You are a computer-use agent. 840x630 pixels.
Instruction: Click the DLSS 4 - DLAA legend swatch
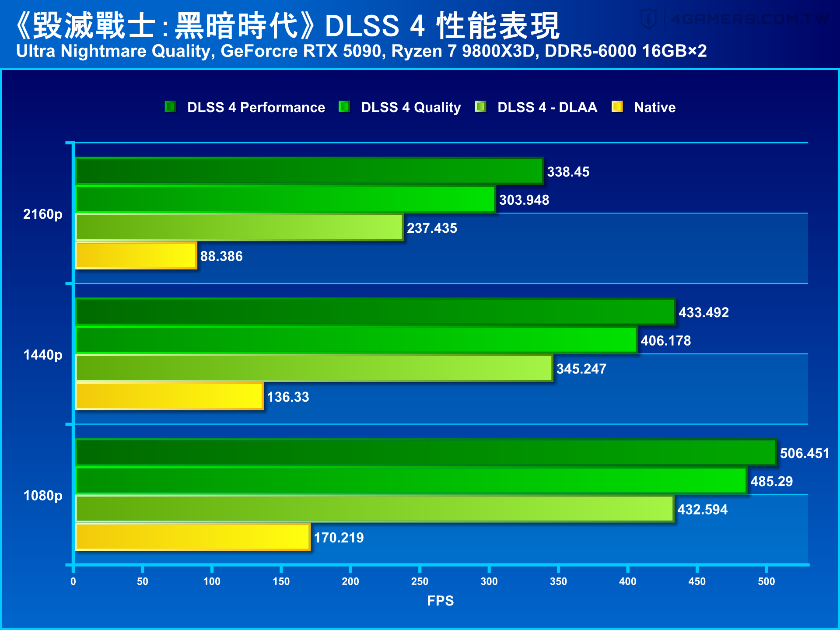click(x=480, y=107)
